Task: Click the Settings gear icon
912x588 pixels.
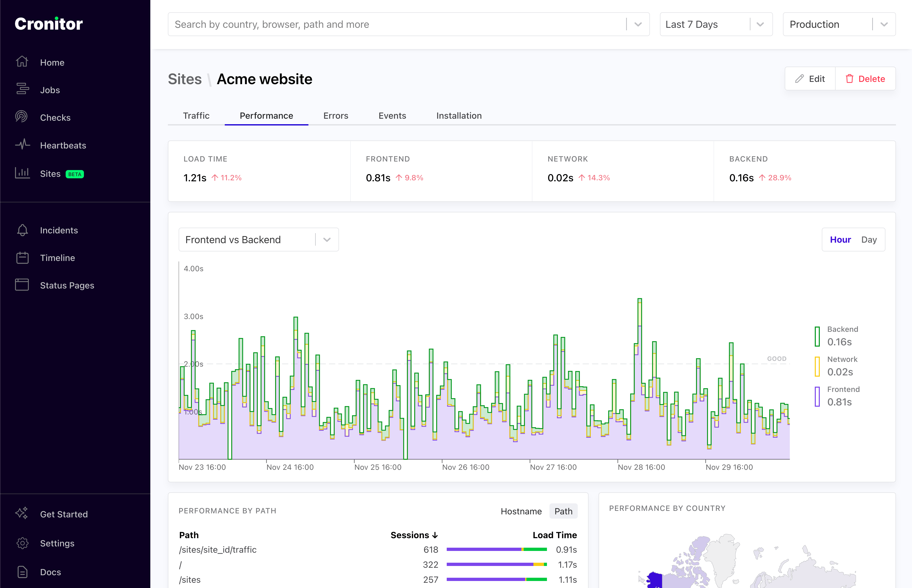Action: (x=22, y=543)
